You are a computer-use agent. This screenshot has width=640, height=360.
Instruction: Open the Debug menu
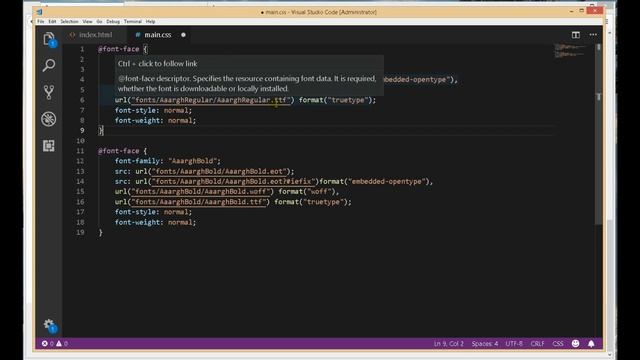coord(113,22)
